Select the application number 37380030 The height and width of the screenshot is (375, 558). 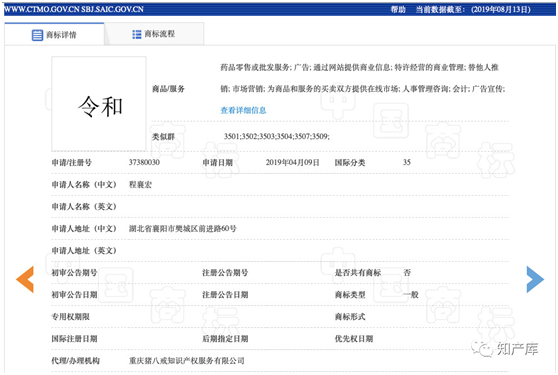coord(144,163)
